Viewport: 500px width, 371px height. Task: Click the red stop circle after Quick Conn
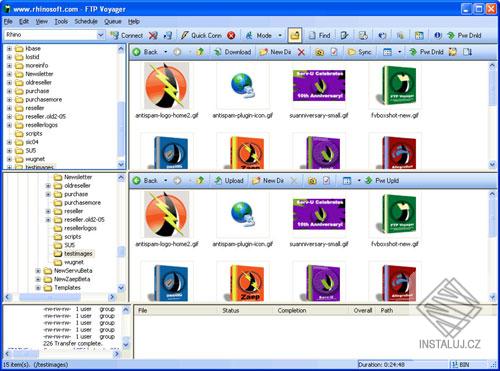coord(231,35)
